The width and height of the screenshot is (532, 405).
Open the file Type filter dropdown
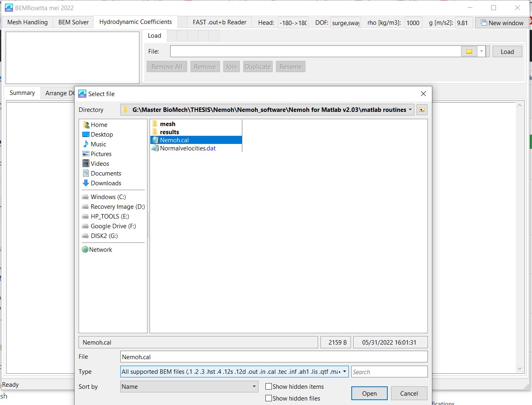344,371
